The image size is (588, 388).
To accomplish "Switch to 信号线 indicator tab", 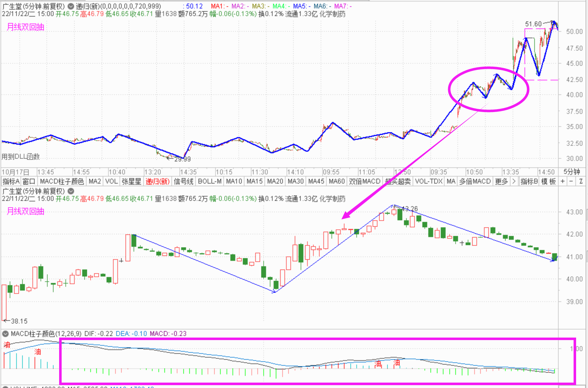I will 184,181.
